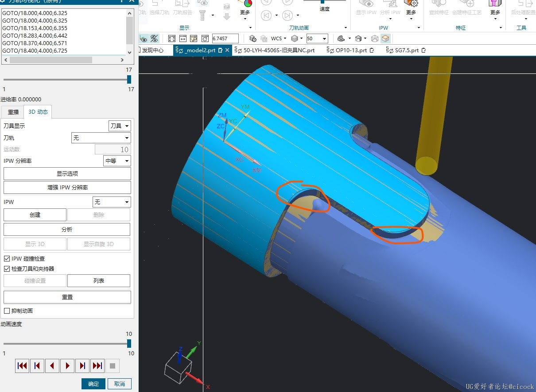Open the 刀具显示 dropdown
The width and height of the screenshot is (536, 392).
120,126
